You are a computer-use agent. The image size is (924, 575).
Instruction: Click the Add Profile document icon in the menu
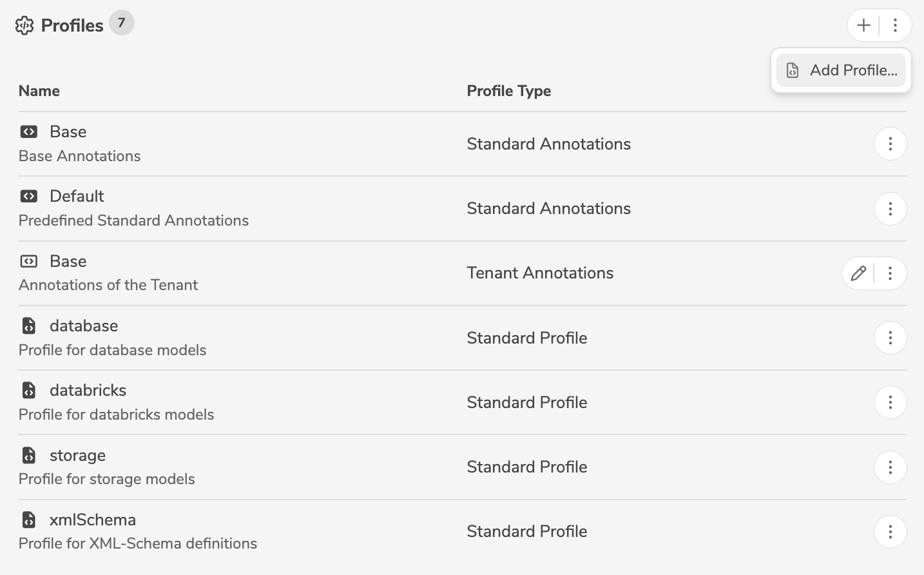click(x=793, y=70)
